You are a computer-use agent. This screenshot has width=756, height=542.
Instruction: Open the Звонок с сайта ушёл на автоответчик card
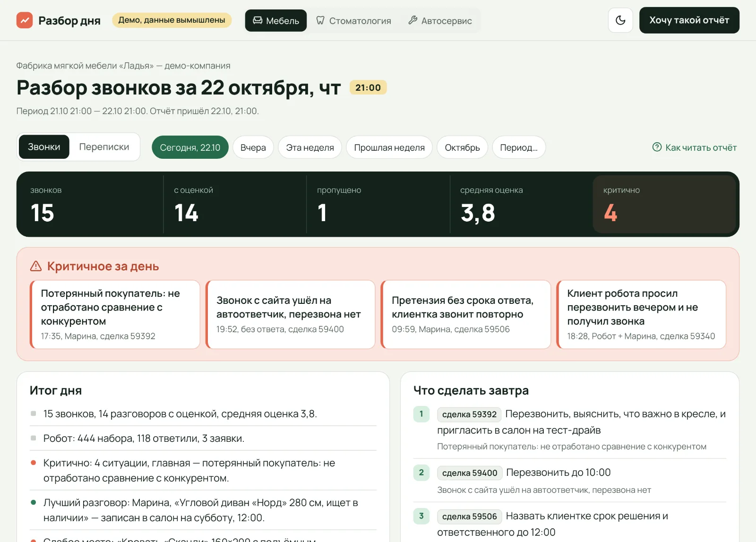click(x=290, y=314)
